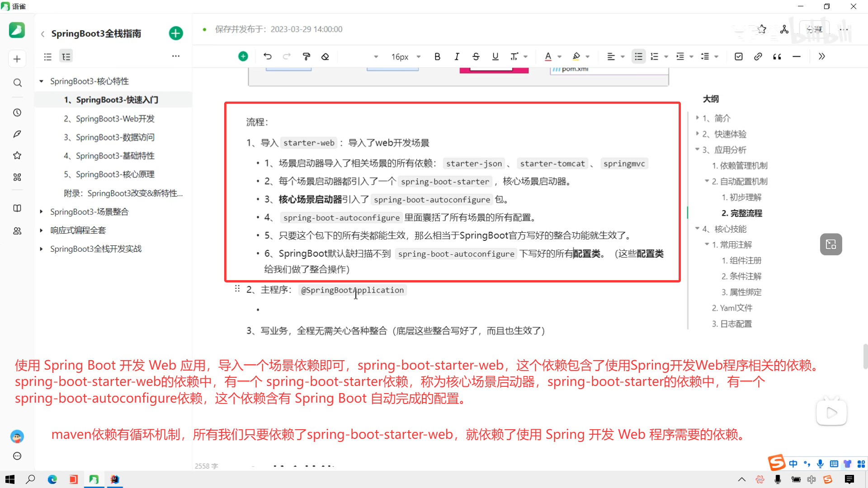The height and width of the screenshot is (488, 868).
Task: Click the undo arrow in toolbar
Action: (268, 56)
